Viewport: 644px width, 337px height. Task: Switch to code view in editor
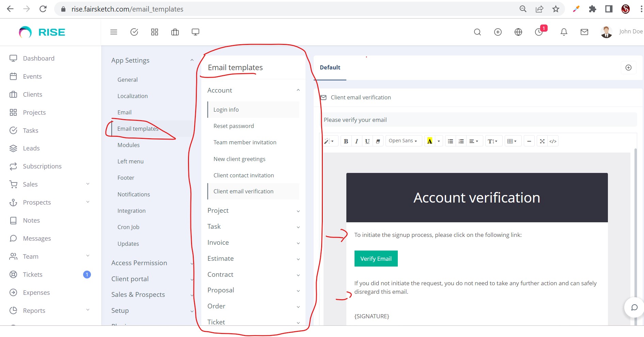pos(553,141)
